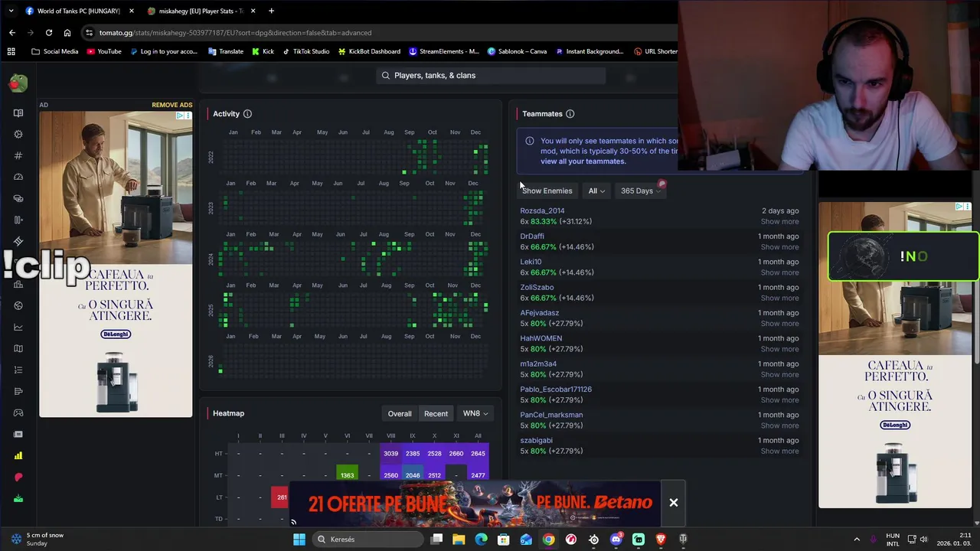The image size is (980, 551).
Task: Open the numbered list icon in sidebar
Action: pos(18,370)
